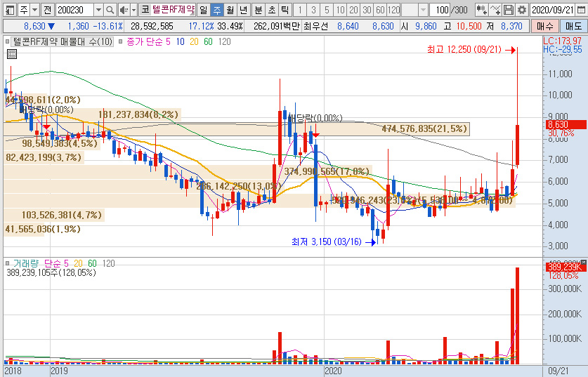
Task: Click the best ask price 8,640
Action: (x=348, y=26)
